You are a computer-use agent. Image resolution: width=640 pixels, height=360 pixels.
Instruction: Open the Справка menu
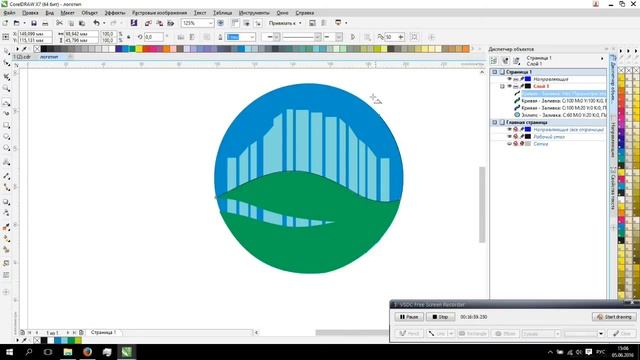click(304, 13)
